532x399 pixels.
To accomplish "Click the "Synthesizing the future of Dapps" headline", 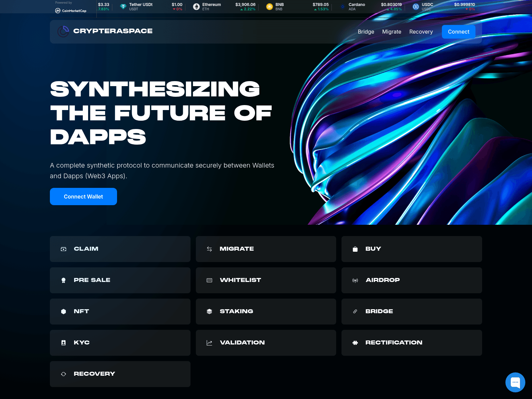I will point(161,113).
